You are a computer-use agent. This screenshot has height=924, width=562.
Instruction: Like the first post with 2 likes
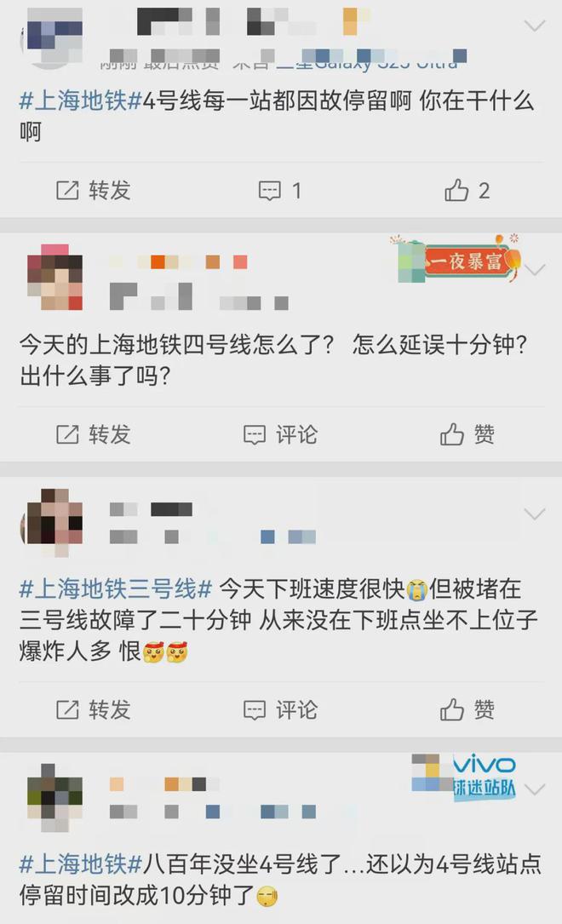467,191
